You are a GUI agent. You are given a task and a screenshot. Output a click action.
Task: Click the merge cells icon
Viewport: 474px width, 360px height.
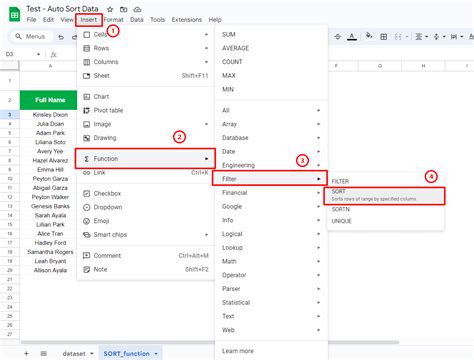coord(398,36)
